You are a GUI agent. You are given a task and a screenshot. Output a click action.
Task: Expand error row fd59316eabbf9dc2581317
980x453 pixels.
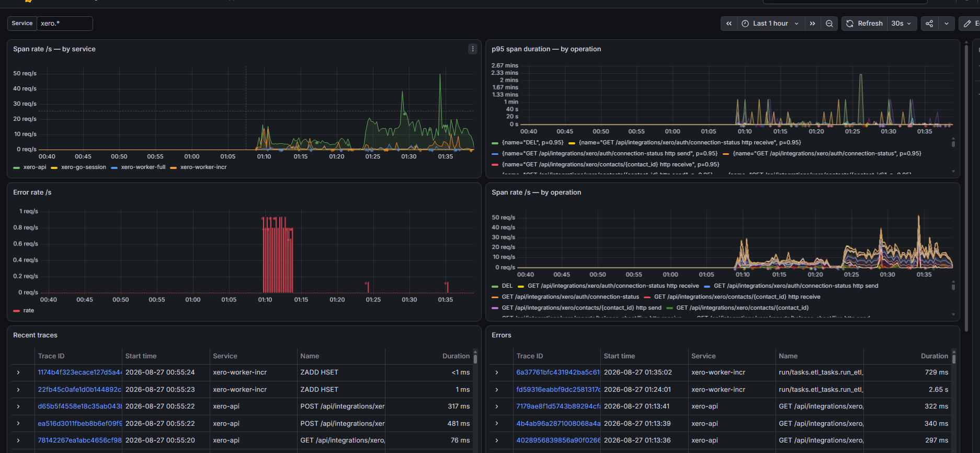[x=497, y=390]
